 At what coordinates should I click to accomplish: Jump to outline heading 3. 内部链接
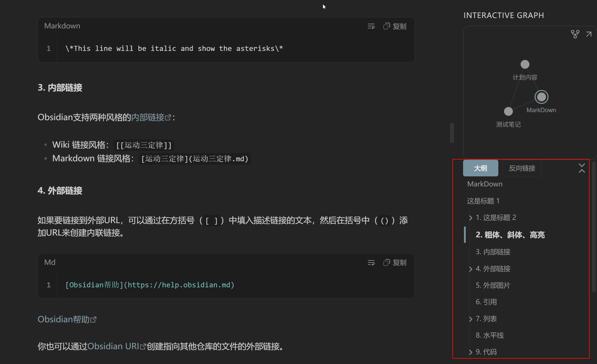click(x=493, y=252)
